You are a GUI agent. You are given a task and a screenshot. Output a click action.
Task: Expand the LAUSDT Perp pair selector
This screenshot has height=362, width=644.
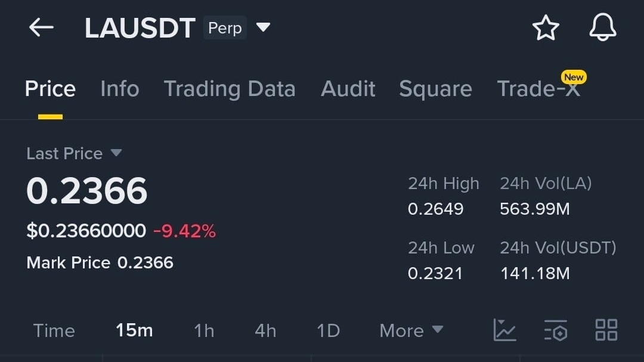click(263, 27)
